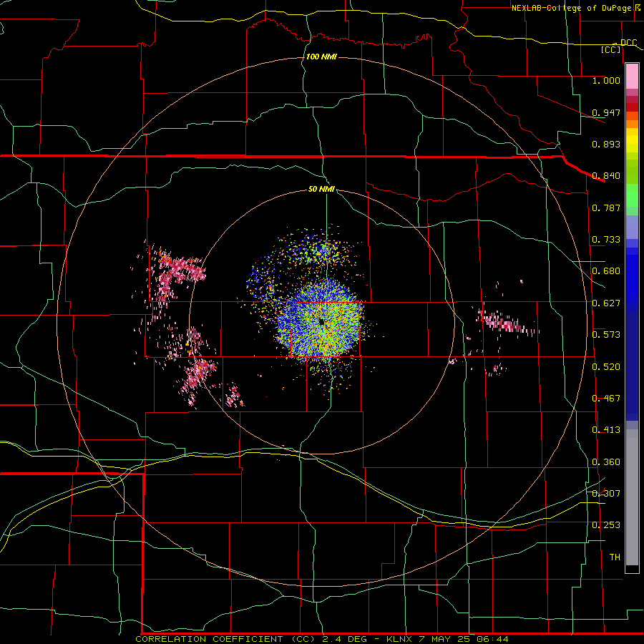Click the CORRELATION COEFFICIENT (CC) caption text

pos(225,639)
